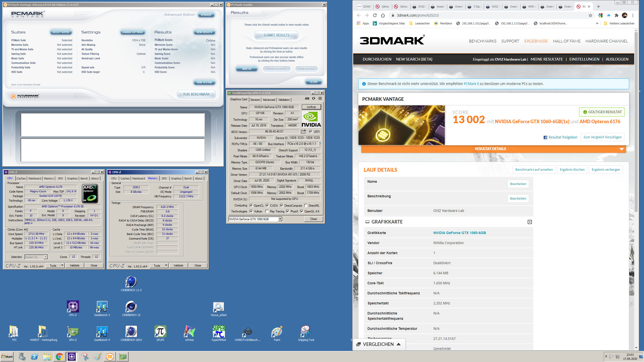
Task: Click PCMark 8 link in notice
Action: tap(471, 84)
